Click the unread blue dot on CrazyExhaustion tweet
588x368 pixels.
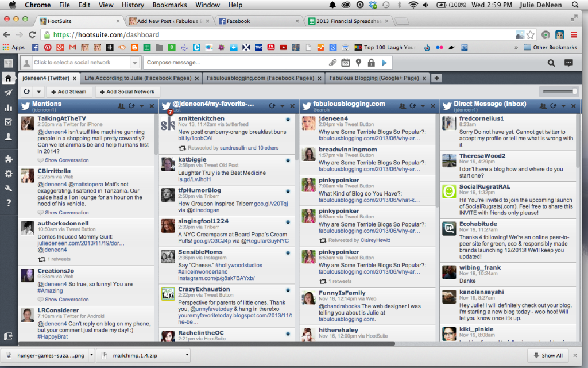pos(288,290)
